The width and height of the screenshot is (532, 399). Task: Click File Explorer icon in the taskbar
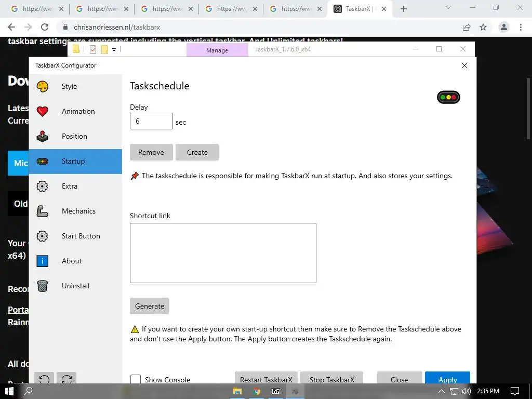[x=237, y=391]
